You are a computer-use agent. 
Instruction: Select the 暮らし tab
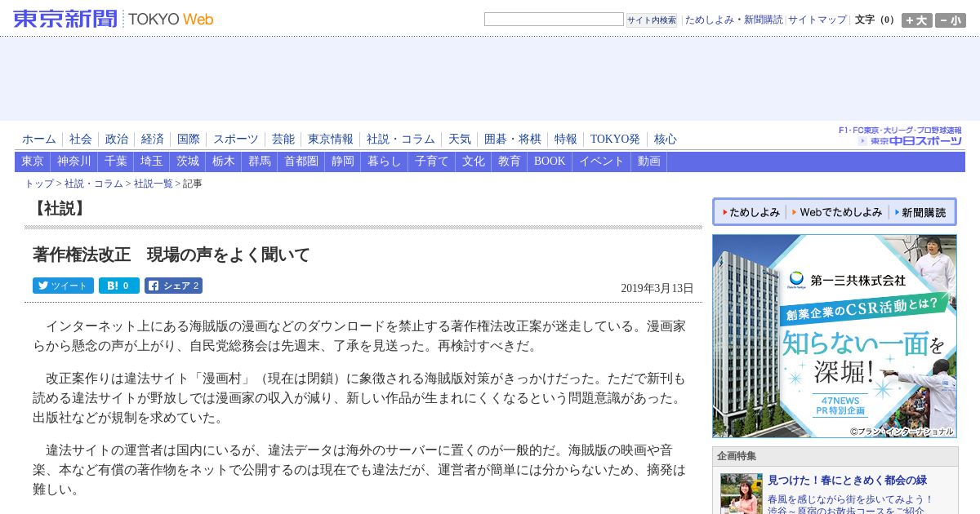385,162
